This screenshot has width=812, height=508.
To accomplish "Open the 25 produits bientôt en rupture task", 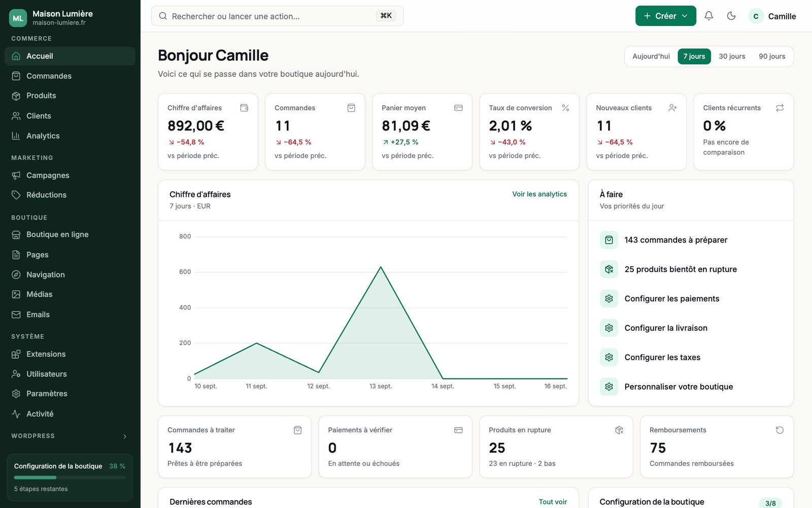I will [x=691, y=269].
